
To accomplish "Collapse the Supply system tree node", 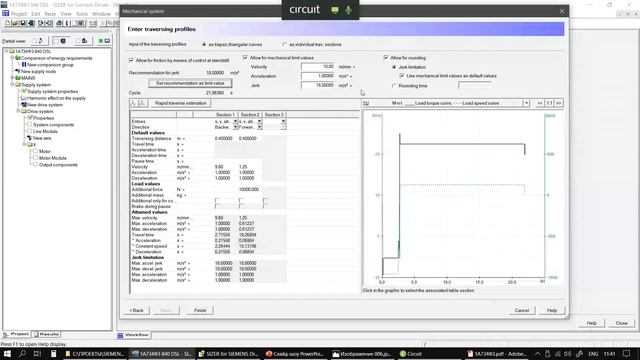I will 12,84.
